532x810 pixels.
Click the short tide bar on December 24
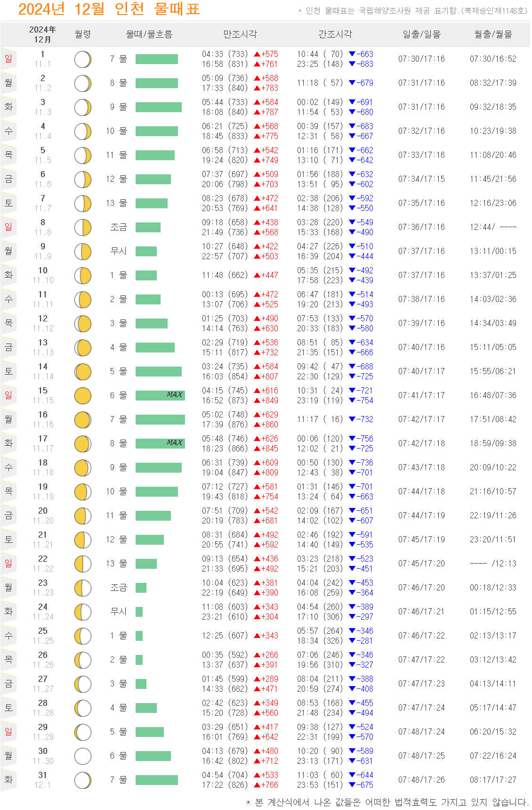tap(139, 612)
